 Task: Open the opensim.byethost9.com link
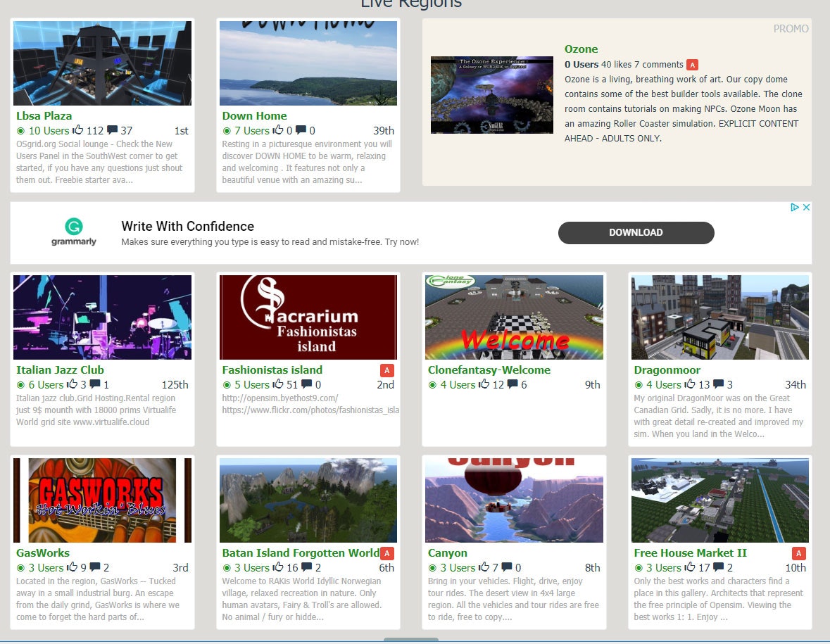tap(274, 398)
